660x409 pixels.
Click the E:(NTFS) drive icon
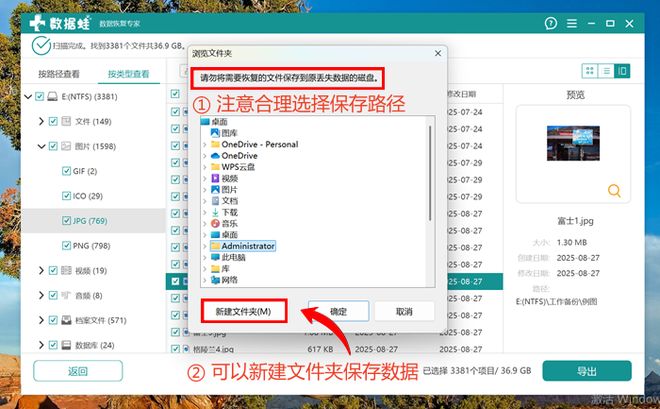52,97
